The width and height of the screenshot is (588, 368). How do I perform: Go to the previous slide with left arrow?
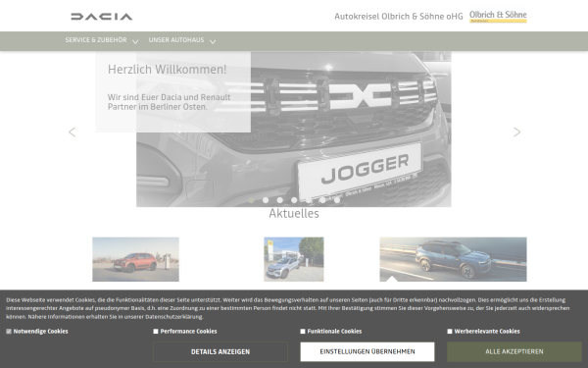coord(72,131)
